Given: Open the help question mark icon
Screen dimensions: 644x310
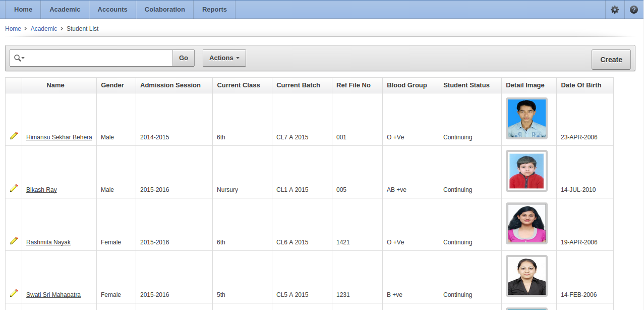Looking at the screenshot, I should (x=634, y=10).
